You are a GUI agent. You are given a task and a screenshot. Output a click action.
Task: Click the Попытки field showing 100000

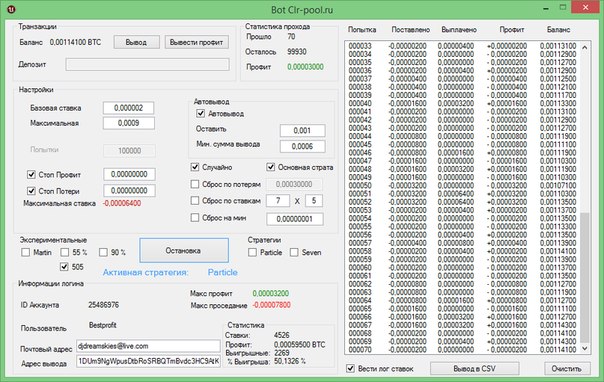tap(129, 151)
